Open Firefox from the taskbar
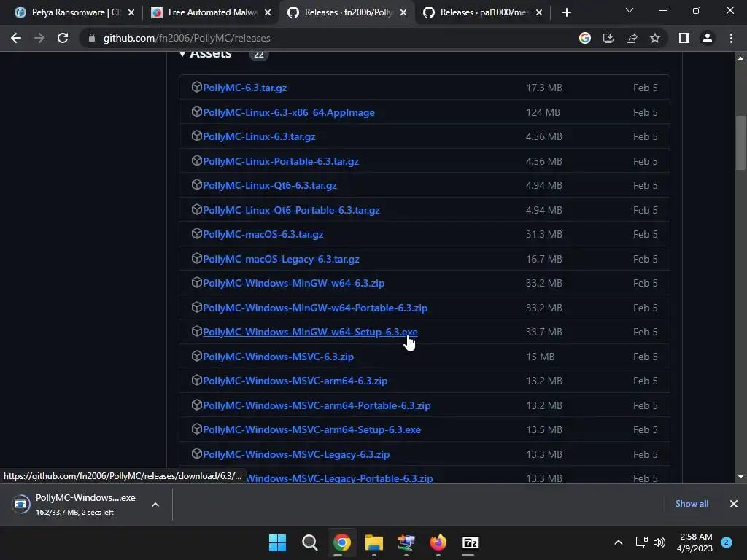Image resolution: width=747 pixels, height=560 pixels. click(438, 542)
